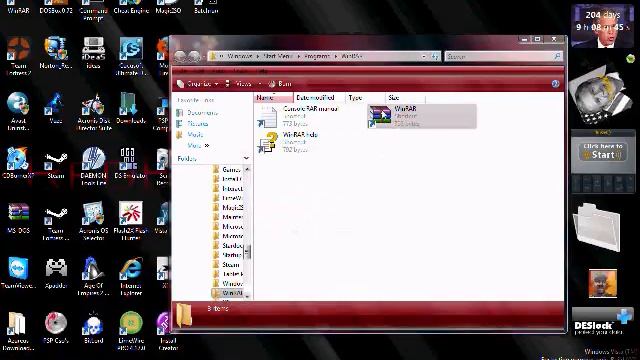Click the Start Menu breadcrumb in the address bar
The width and height of the screenshot is (640, 360).
[x=278, y=56]
